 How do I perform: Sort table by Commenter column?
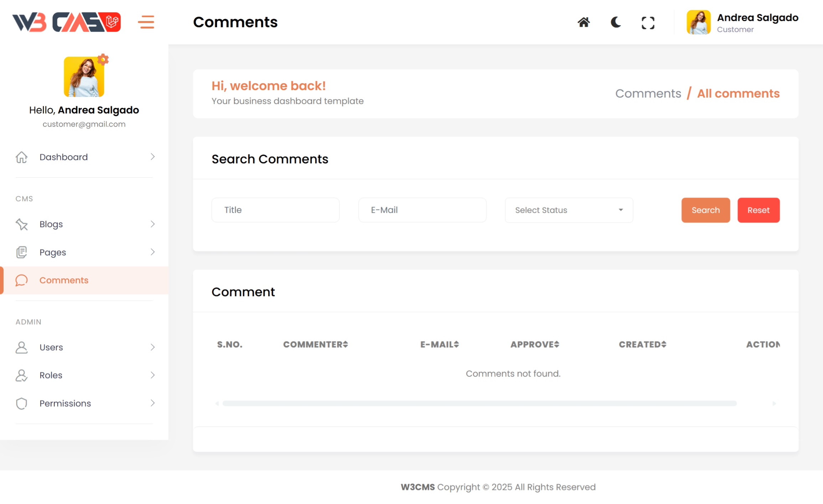pyautogui.click(x=315, y=344)
